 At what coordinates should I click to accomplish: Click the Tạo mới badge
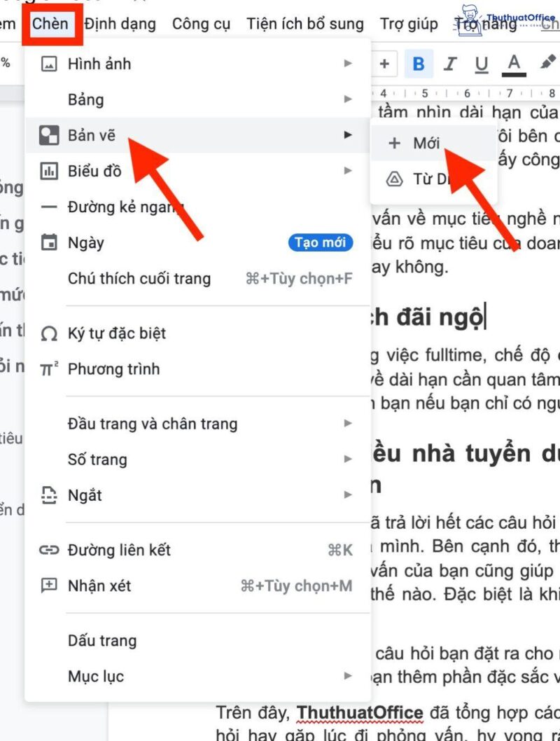(321, 242)
